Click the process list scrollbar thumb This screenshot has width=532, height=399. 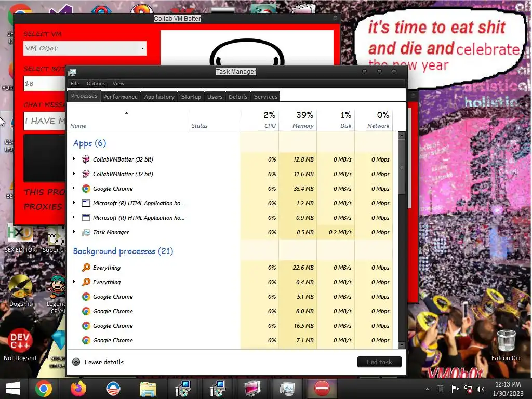click(x=402, y=167)
